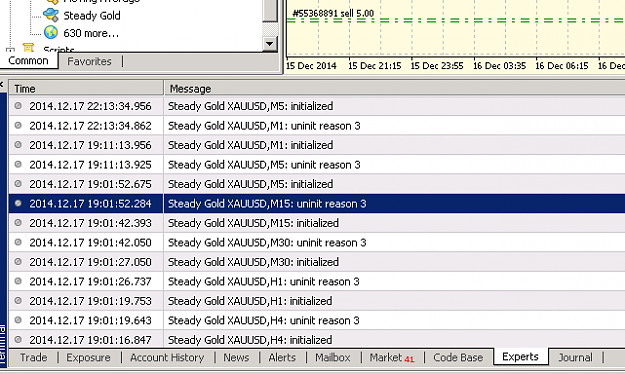Screen dimensions: 625x374
Task: Click timestamp 2014.12.17 19:11:13.956
Action: tap(90, 145)
